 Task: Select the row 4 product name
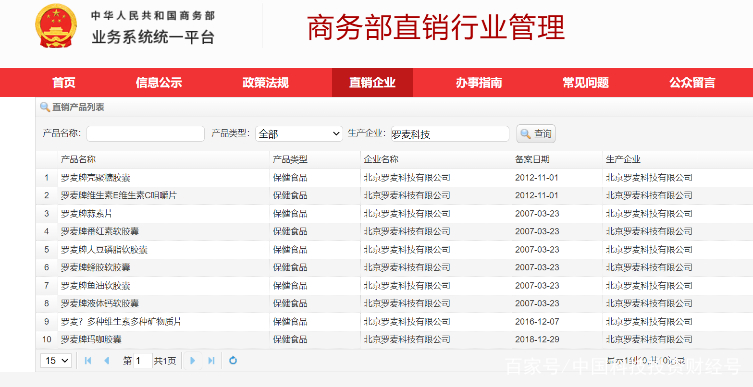coord(100,231)
